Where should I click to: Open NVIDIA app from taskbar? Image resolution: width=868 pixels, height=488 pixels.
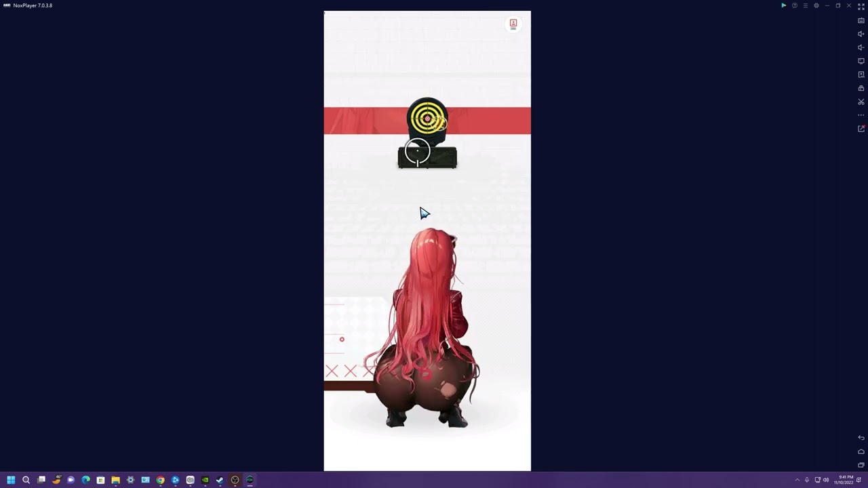click(205, 480)
